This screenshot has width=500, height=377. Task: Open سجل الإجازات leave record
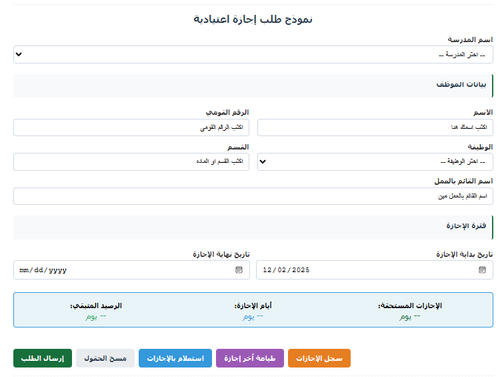(x=319, y=358)
